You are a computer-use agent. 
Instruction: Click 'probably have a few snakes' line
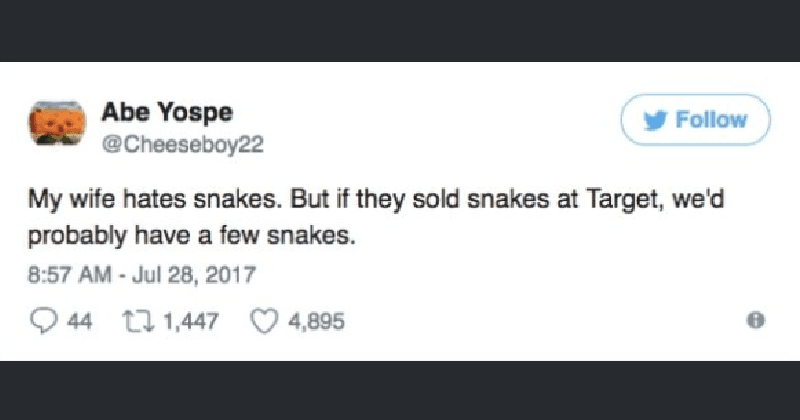(191, 236)
